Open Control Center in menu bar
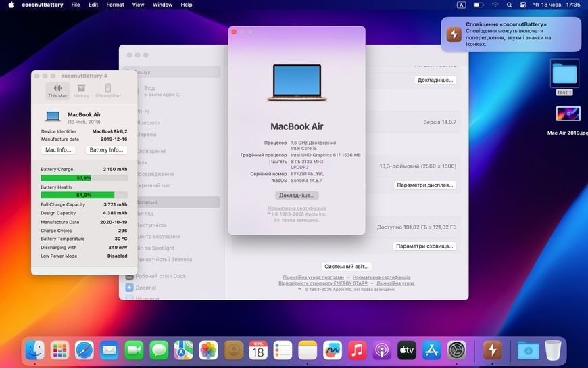The width and height of the screenshot is (588, 368). (x=522, y=5)
